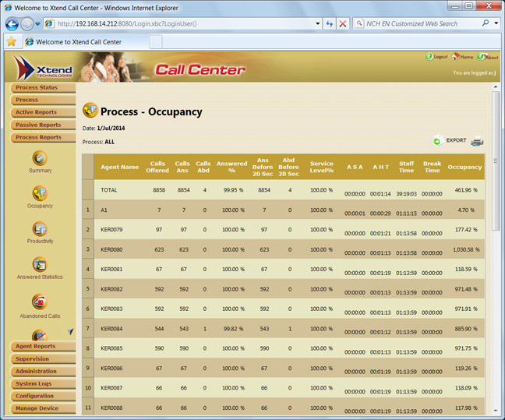The width and height of the screenshot is (505, 420).
Task: Click the Favorites star icon
Action: click(x=12, y=41)
